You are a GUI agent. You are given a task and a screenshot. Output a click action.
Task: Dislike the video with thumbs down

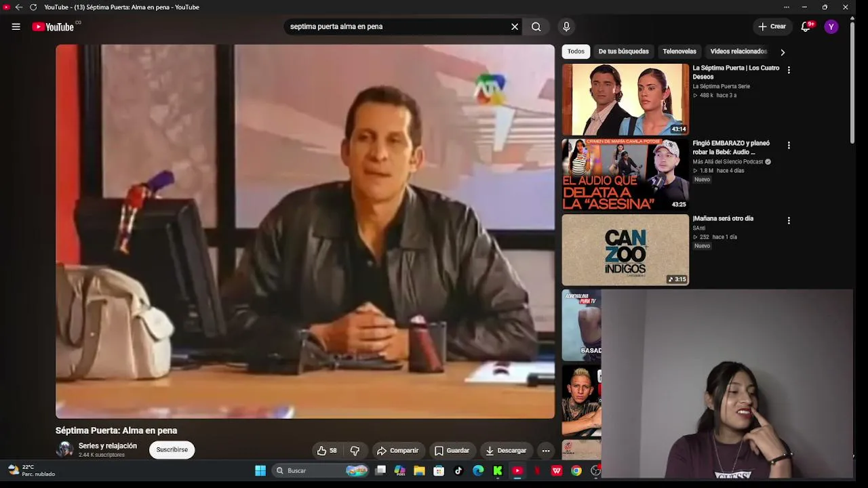[x=355, y=451]
